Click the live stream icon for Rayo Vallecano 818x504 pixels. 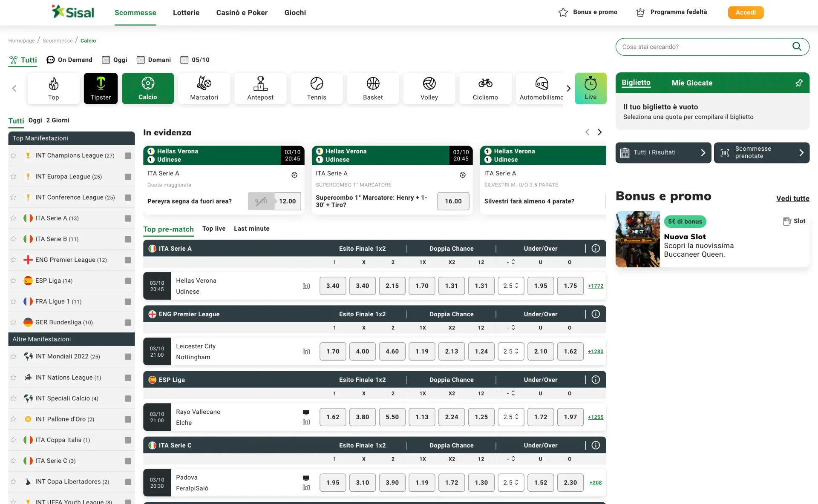(306, 412)
